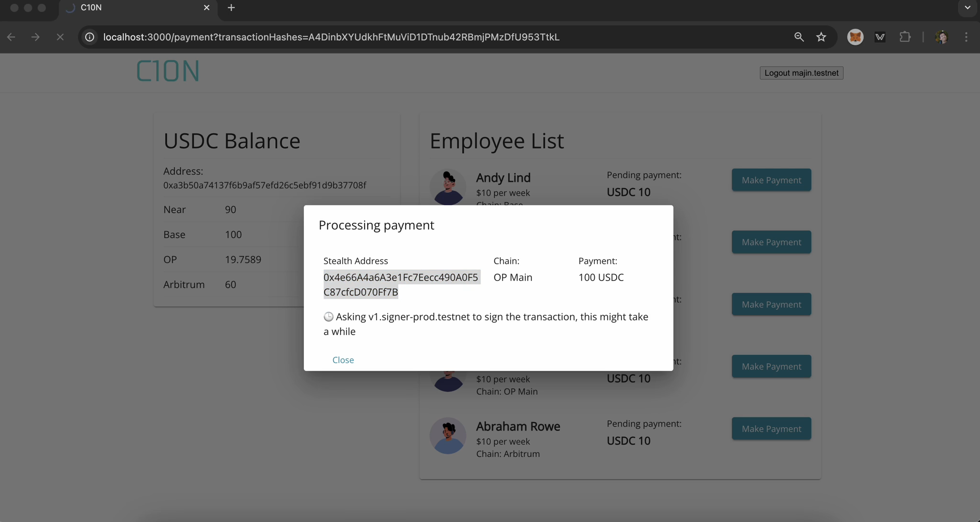Open the W wallet extension
The image size is (980, 522).
tap(880, 37)
